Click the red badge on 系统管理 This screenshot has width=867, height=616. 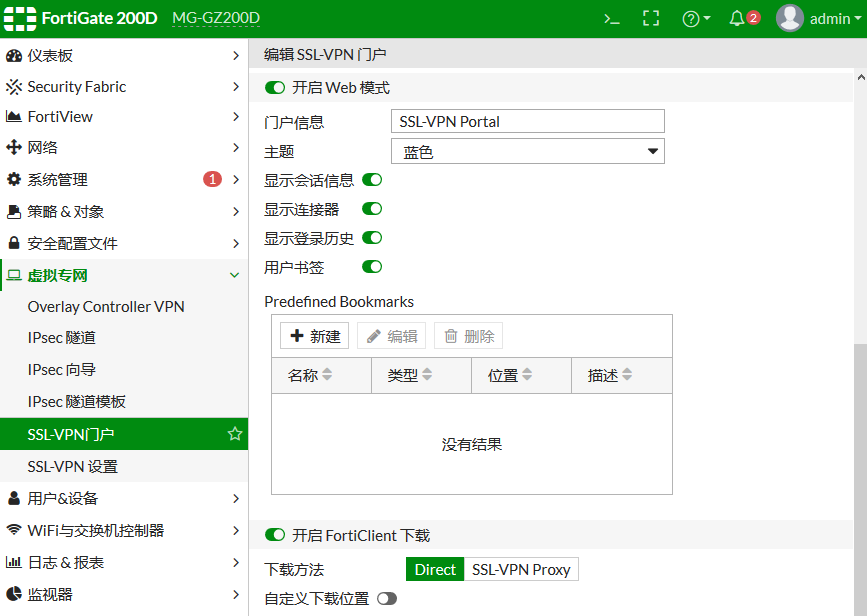[x=212, y=179]
